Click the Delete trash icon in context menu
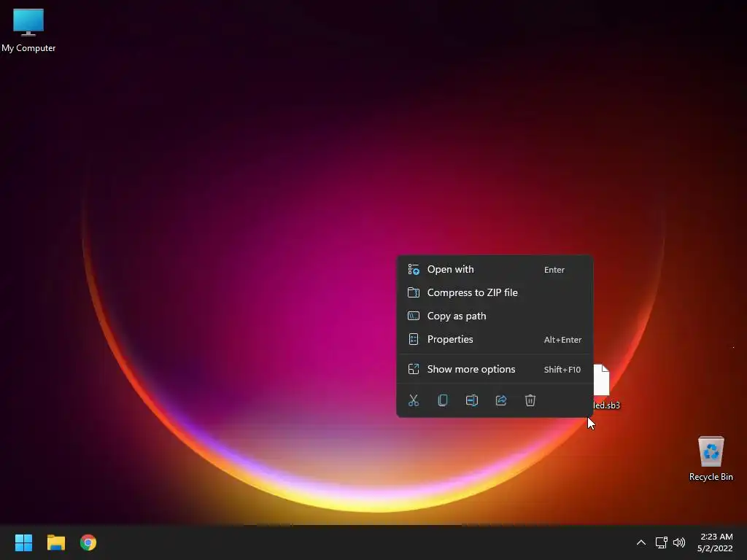 click(x=530, y=400)
